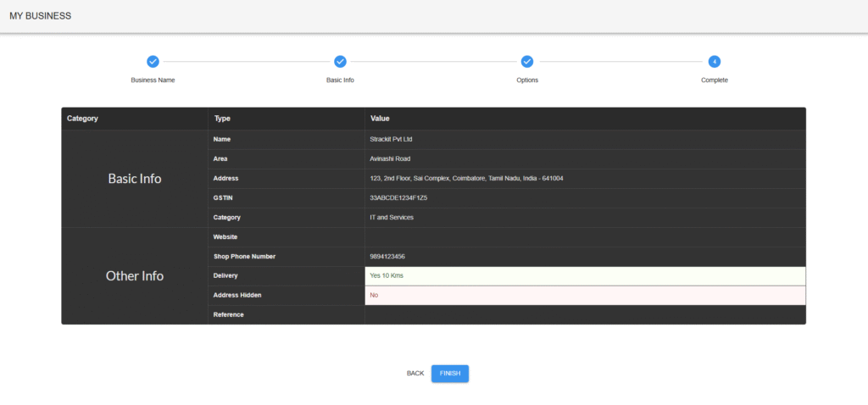This screenshot has height=405, width=868.
Task: Click the step 4 Complete circle icon
Action: click(715, 62)
